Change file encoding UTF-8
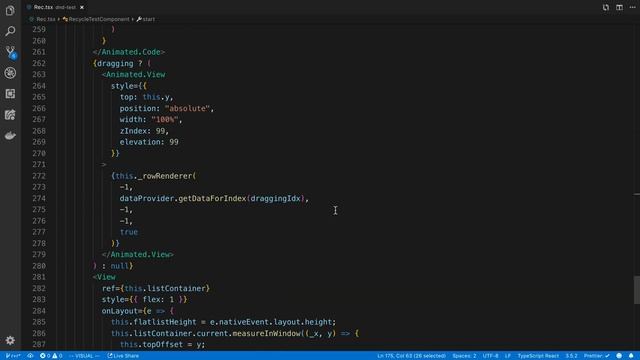Image resolution: width=640 pixels, height=360 pixels. (x=490, y=356)
